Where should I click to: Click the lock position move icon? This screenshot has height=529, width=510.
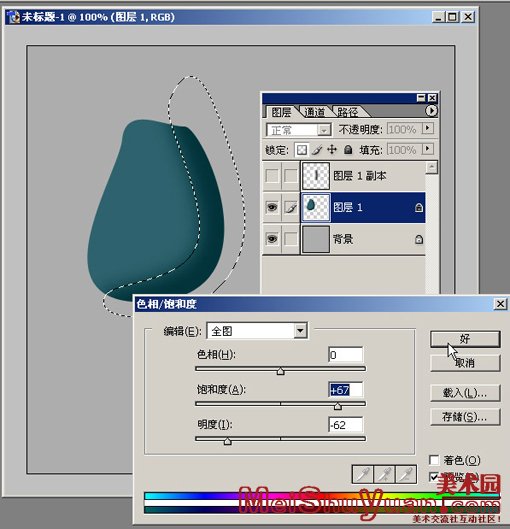pyautogui.click(x=332, y=149)
